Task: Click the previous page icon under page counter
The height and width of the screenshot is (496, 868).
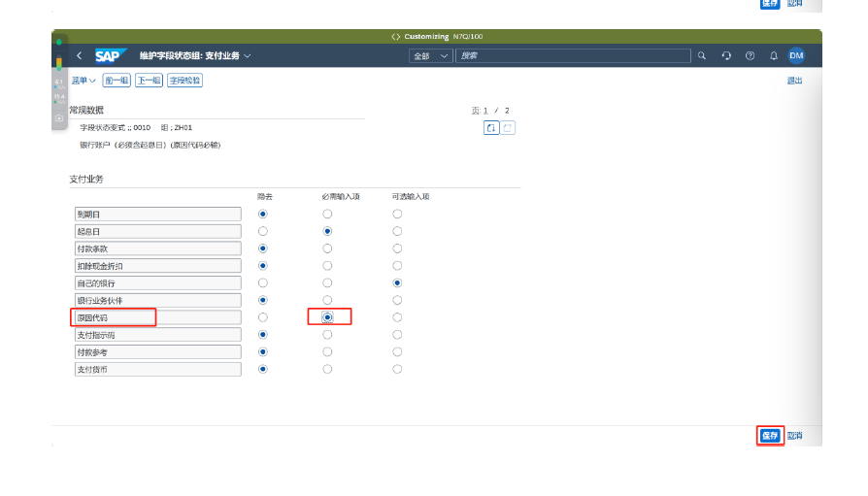Action: 491,128
